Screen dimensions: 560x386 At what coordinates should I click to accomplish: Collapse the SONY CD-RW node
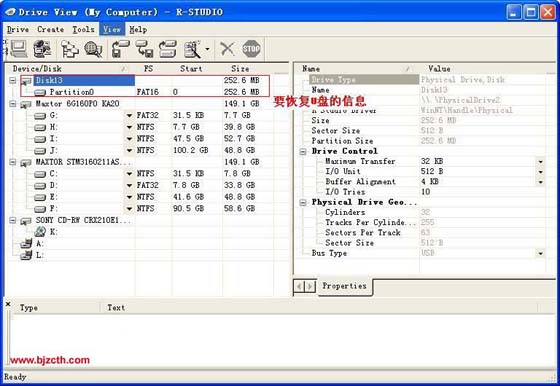tap(12, 220)
